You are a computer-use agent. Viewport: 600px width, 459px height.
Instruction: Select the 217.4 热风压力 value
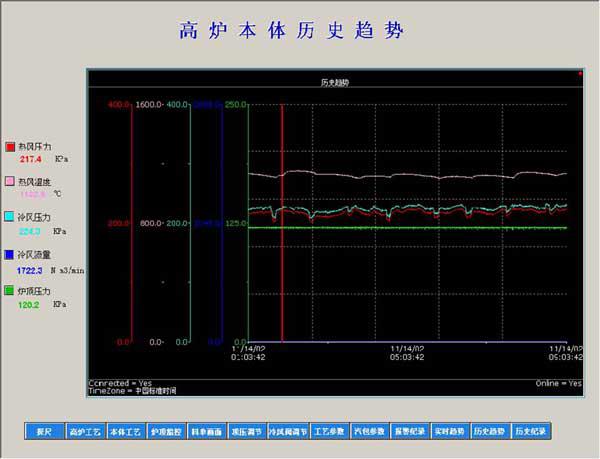pos(31,159)
